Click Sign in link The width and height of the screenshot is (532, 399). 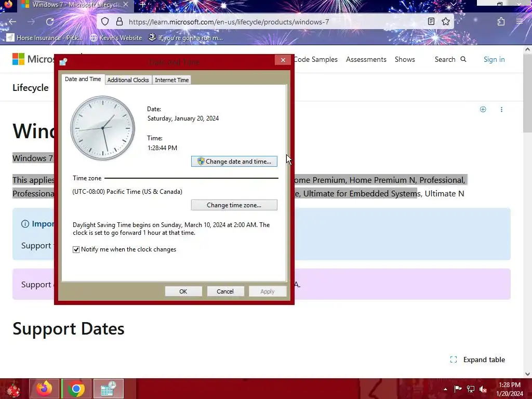point(494,59)
